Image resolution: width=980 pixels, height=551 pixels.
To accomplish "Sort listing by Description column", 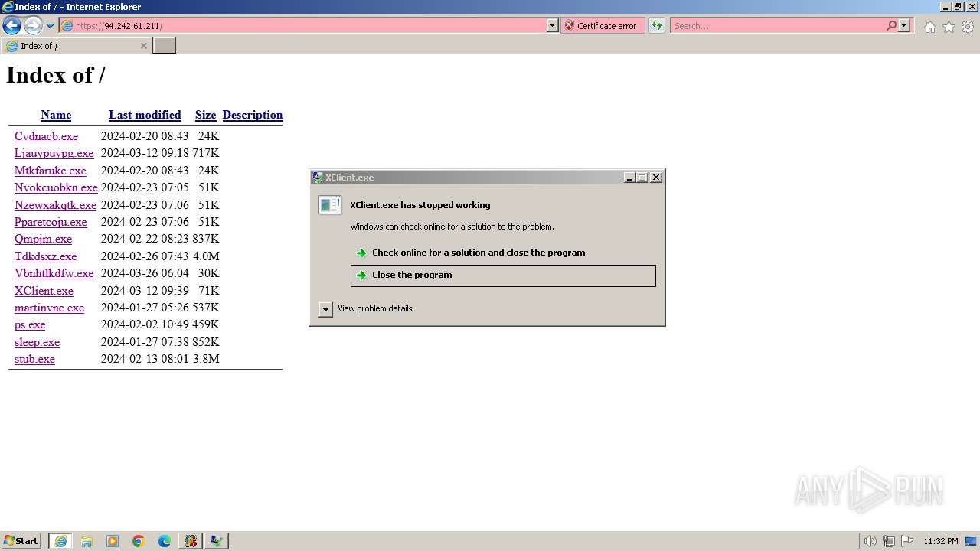I will 253,115.
